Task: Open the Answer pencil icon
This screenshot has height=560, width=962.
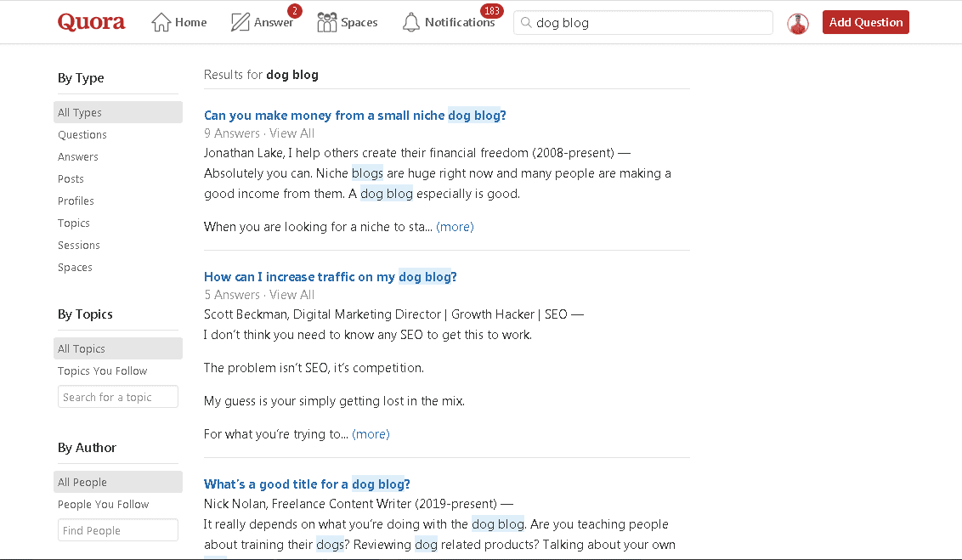Action: [x=240, y=22]
